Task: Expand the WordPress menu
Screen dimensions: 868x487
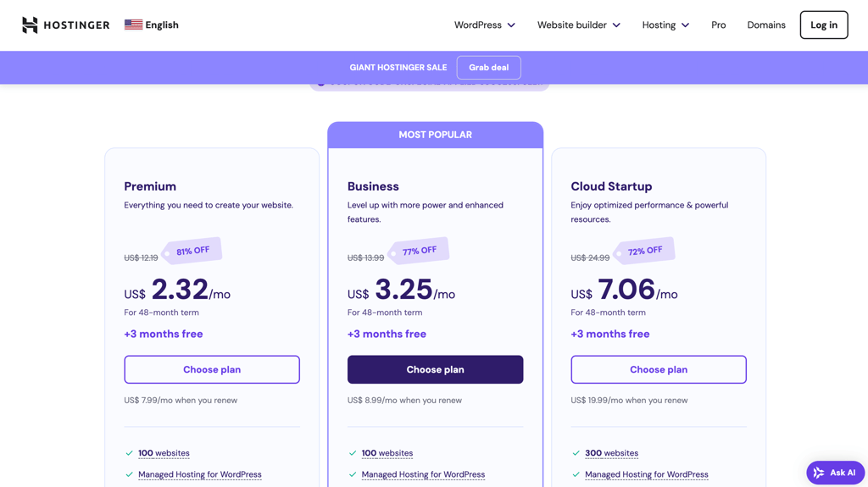Action: (484, 25)
